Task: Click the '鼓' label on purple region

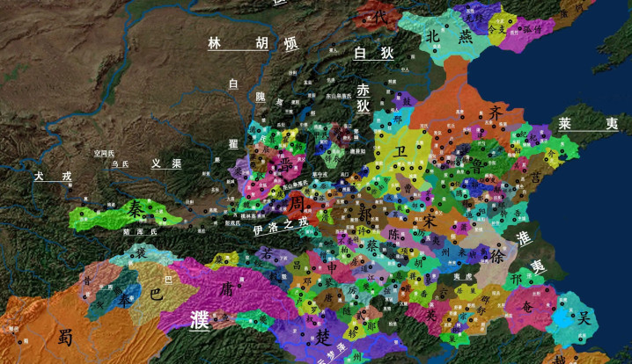Action: [407, 101]
